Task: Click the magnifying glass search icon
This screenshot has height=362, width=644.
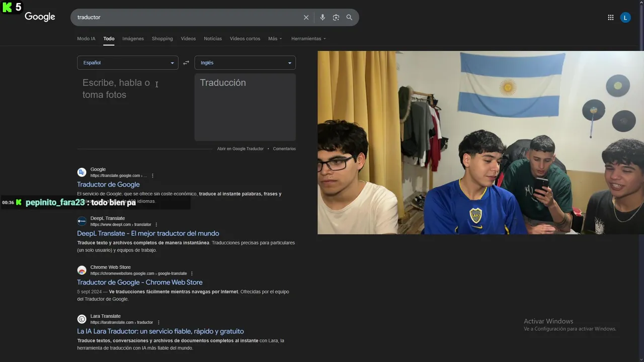Action: pos(349,17)
